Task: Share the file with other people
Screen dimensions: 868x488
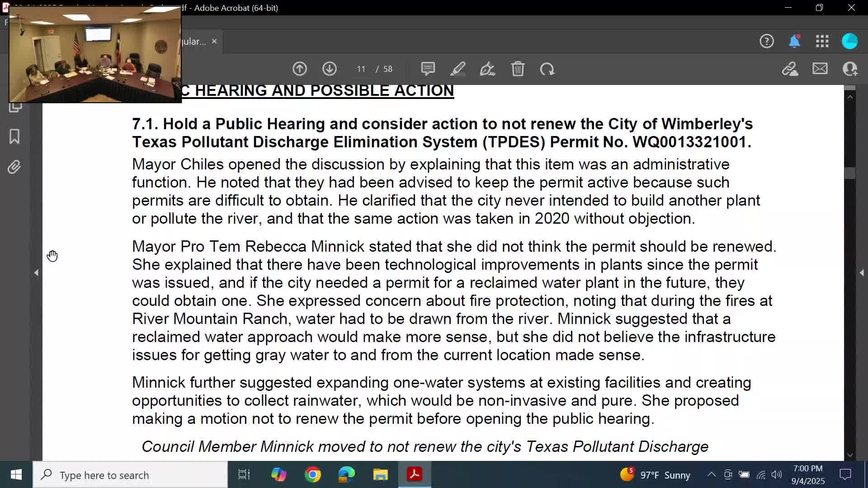Action: 849,69
